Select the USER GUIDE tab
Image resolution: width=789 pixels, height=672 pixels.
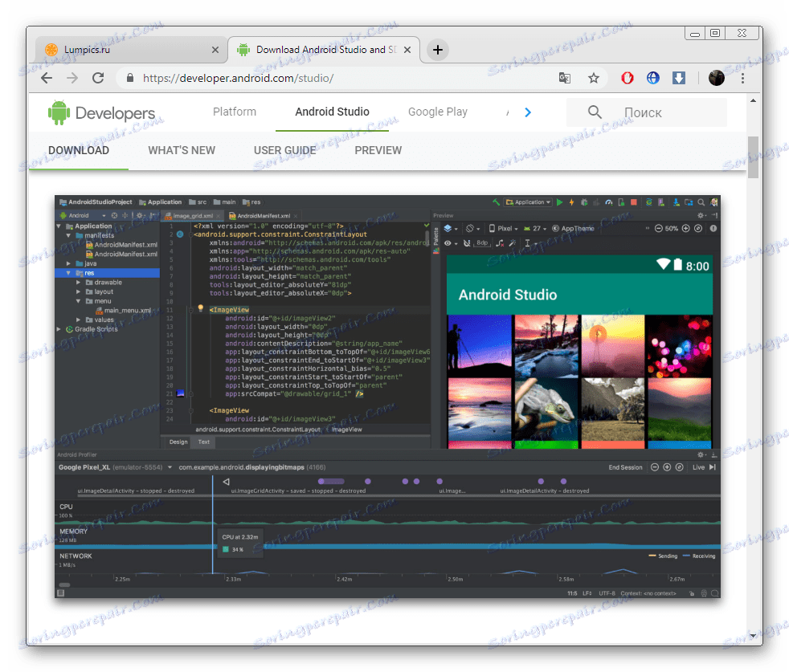[x=284, y=150]
